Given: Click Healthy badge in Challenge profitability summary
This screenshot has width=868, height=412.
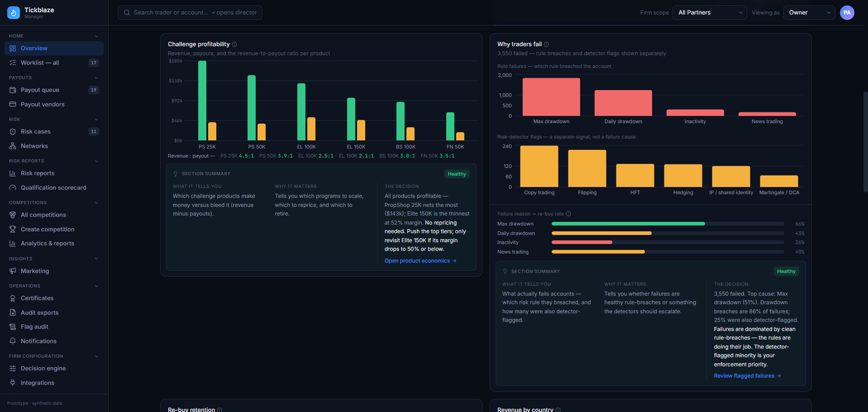Looking at the screenshot, I should (457, 174).
